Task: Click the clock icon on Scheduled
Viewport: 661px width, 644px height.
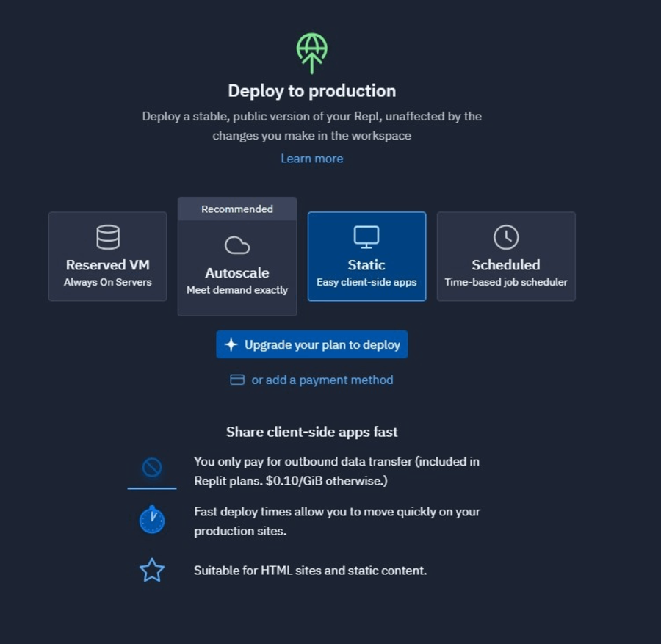Action: (x=506, y=237)
